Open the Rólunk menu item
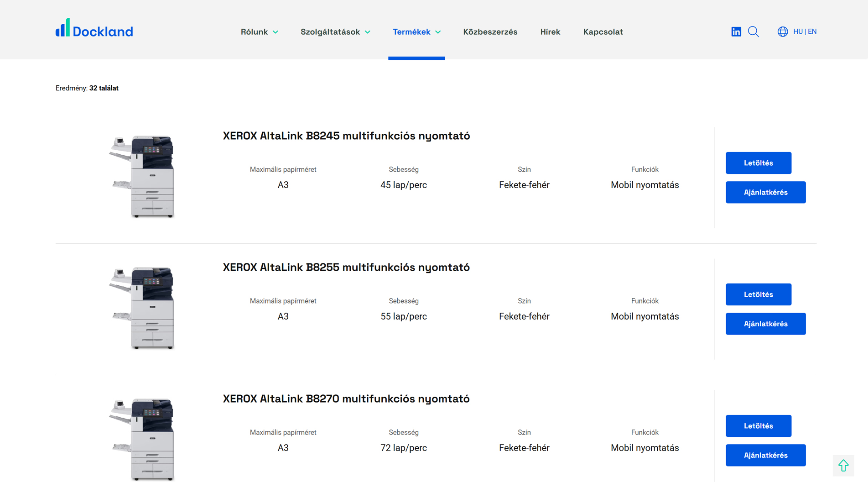The image size is (868, 493). coord(254,32)
